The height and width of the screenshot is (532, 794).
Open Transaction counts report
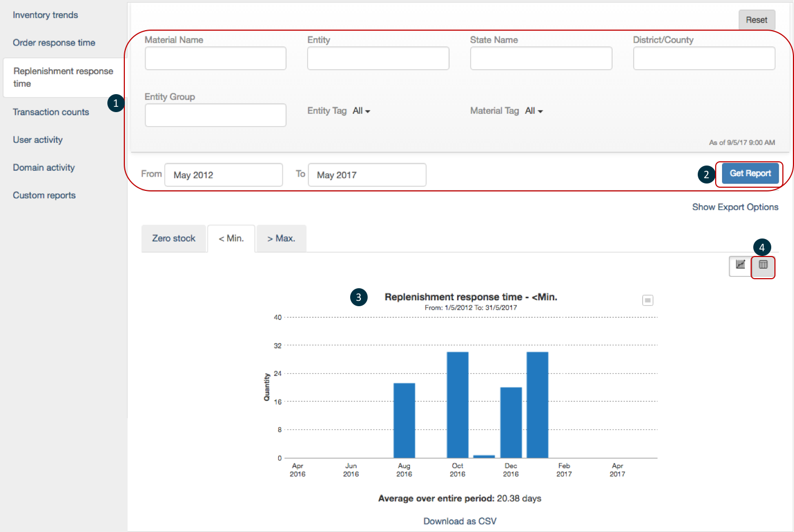tap(51, 112)
